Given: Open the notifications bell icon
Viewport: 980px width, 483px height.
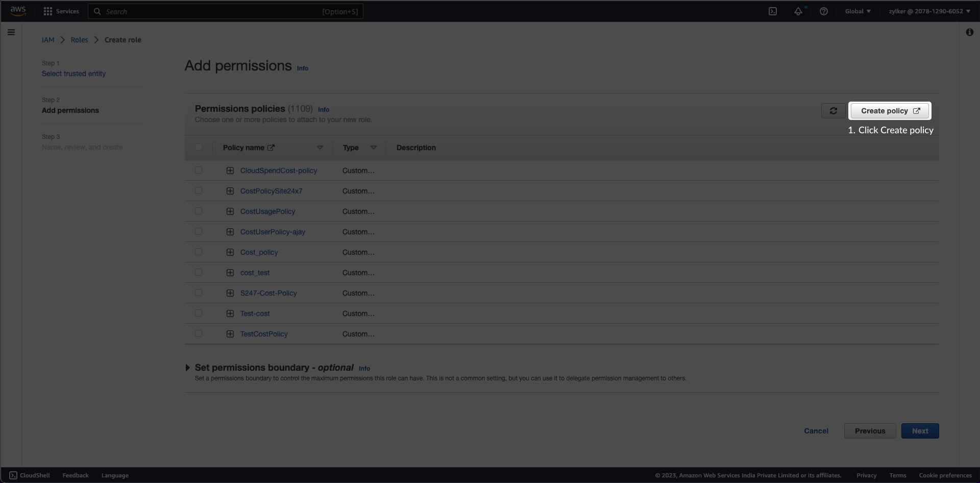Looking at the screenshot, I should click(x=798, y=11).
